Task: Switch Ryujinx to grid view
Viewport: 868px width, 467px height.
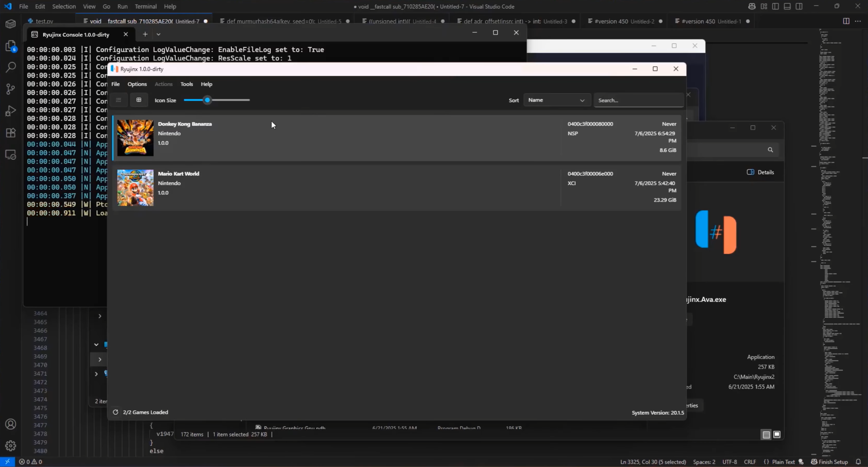Action: 139,100
